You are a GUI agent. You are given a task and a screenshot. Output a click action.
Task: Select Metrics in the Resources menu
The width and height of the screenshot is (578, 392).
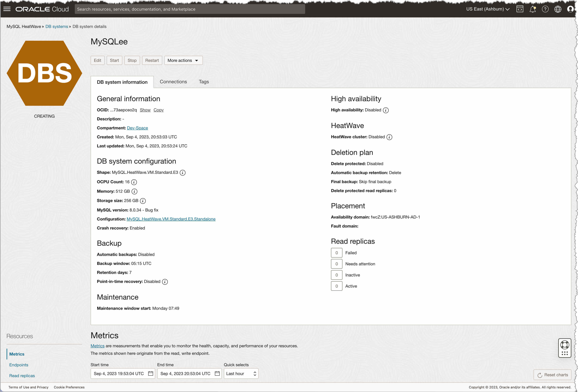click(17, 354)
